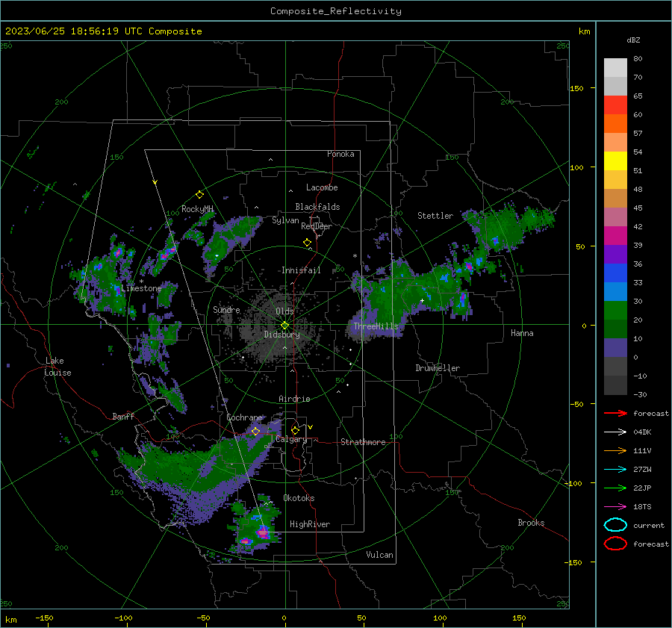Click the intense storm cell west of HighRiver
672x628 pixels.
click(262, 533)
